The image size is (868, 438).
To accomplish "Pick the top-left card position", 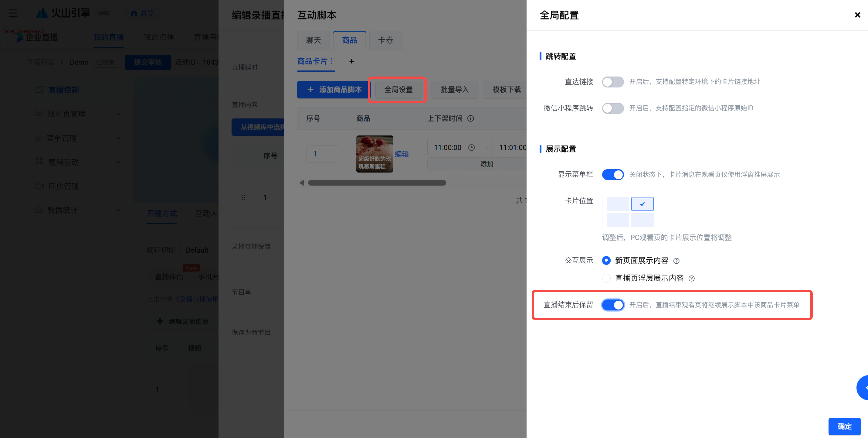I will click(617, 204).
